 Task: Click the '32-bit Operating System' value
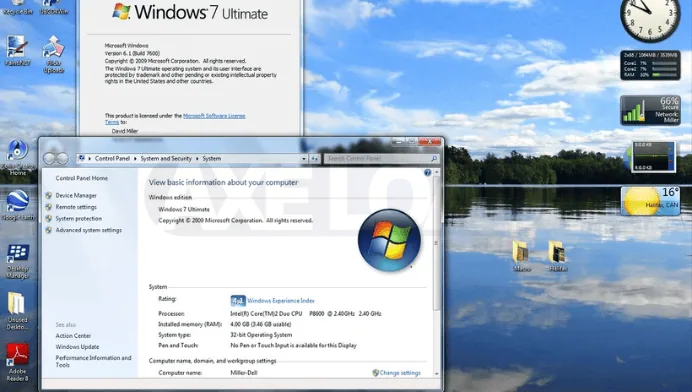[x=261, y=335]
